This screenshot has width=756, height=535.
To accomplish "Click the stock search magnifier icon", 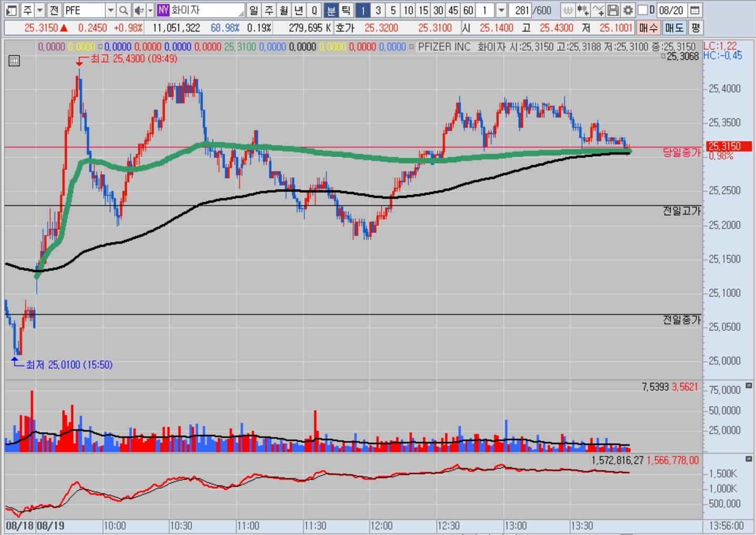I will tap(124, 10).
